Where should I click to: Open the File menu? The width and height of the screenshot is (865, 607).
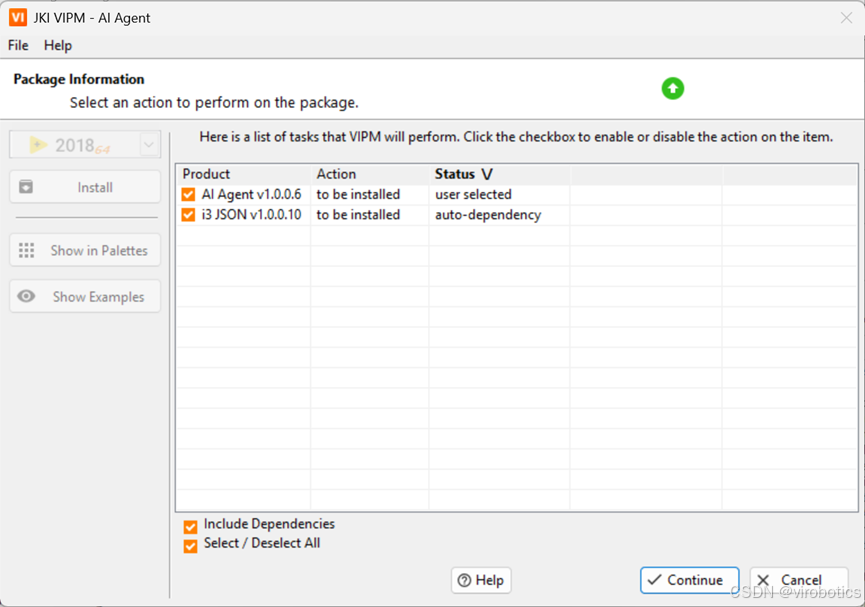tap(18, 45)
